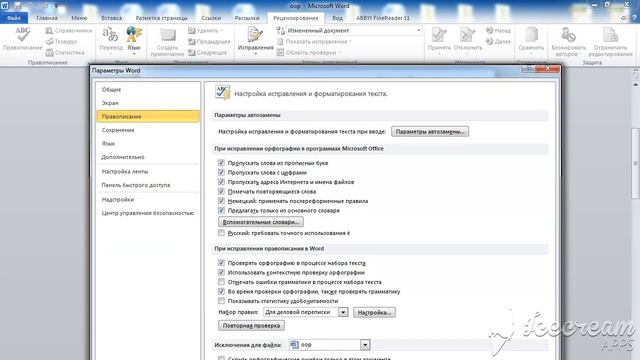This screenshot has width=640, height=360.
Task: Switch to the Рассылки ribbon tab
Action: coord(247,18)
